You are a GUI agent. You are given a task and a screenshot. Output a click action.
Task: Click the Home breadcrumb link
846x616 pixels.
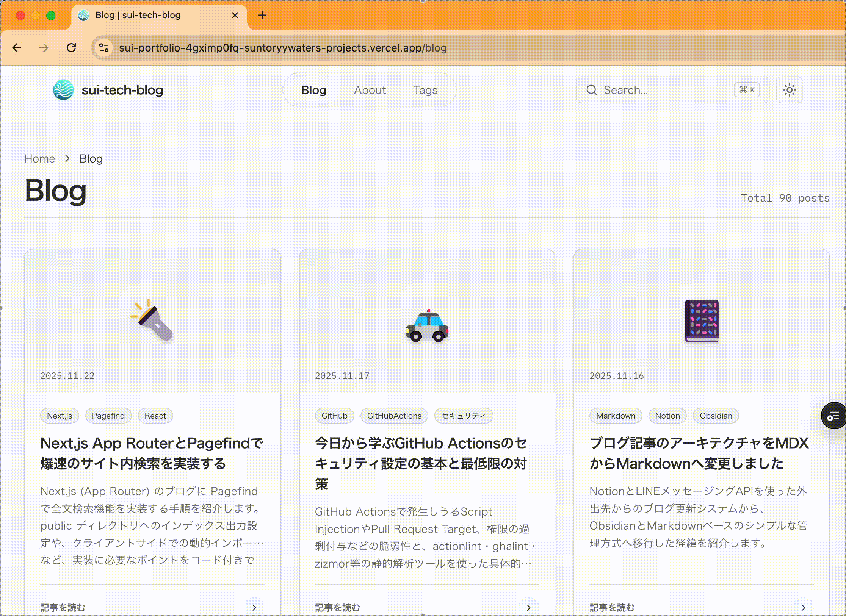click(x=39, y=159)
